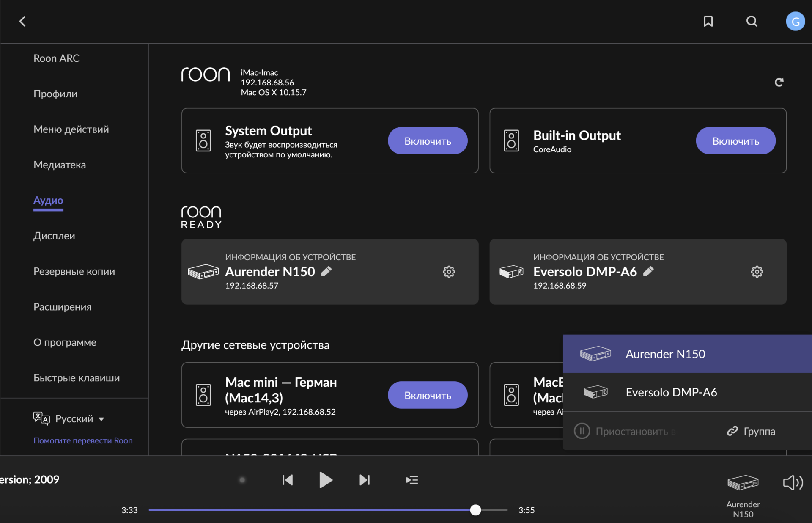Expand the Русский language dropdown

pyautogui.click(x=80, y=418)
